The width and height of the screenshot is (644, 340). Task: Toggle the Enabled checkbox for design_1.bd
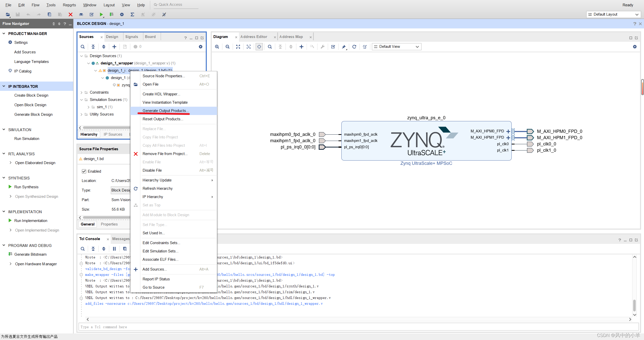(x=84, y=171)
